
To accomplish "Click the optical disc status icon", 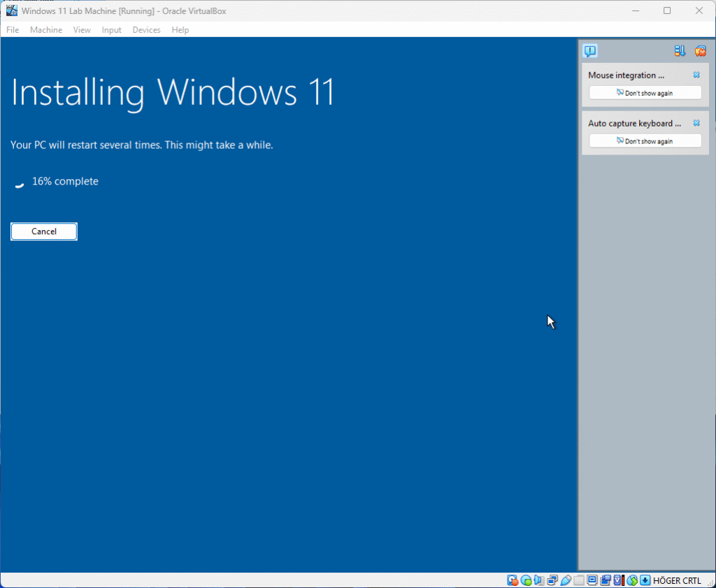I will [526, 580].
